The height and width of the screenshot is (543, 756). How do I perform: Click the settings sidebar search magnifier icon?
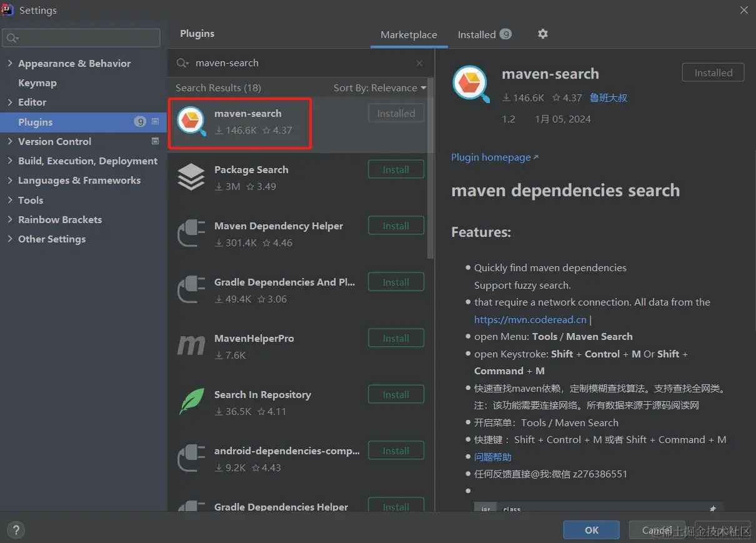(12, 38)
